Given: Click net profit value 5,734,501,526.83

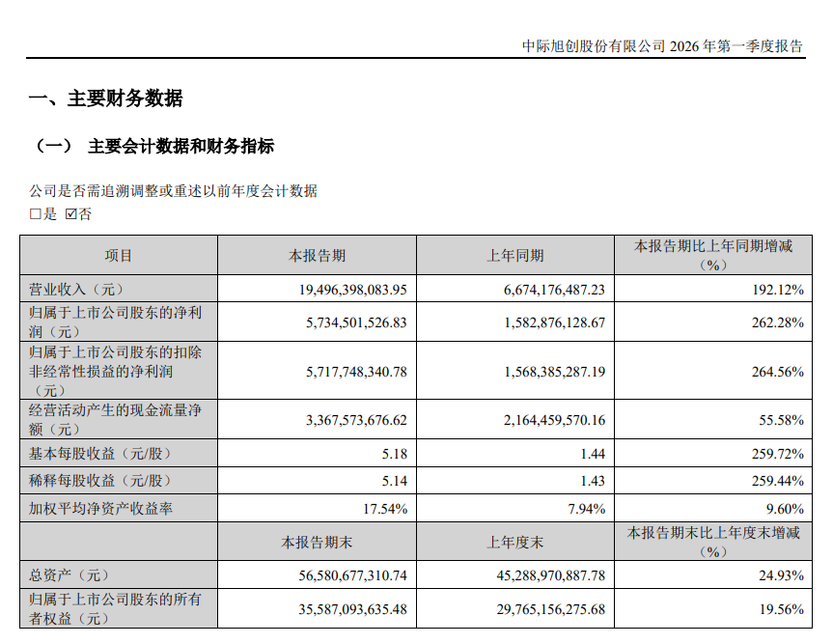Looking at the screenshot, I should pos(356,322).
